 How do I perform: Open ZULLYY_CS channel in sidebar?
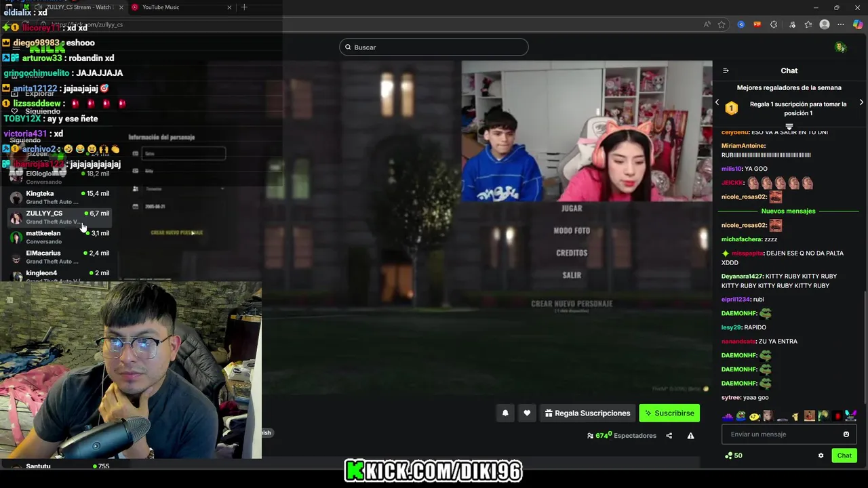point(60,217)
